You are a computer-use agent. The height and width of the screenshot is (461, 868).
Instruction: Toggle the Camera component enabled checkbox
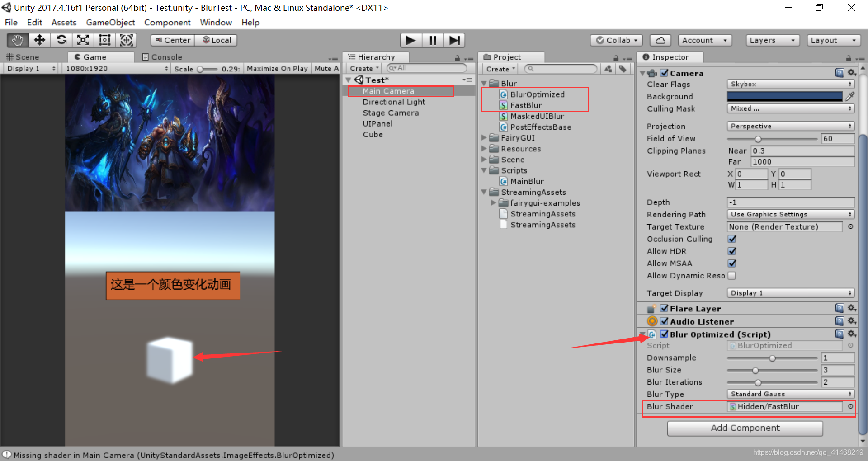click(x=664, y=73)
